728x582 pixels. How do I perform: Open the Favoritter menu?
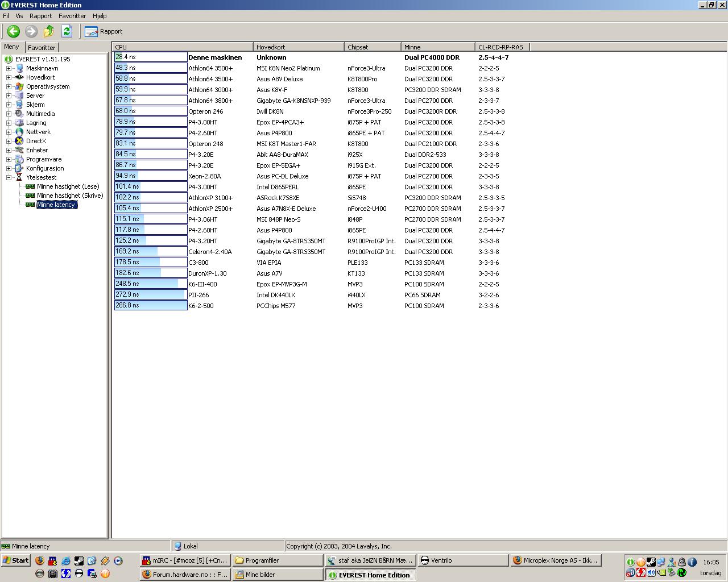point(72,16)
